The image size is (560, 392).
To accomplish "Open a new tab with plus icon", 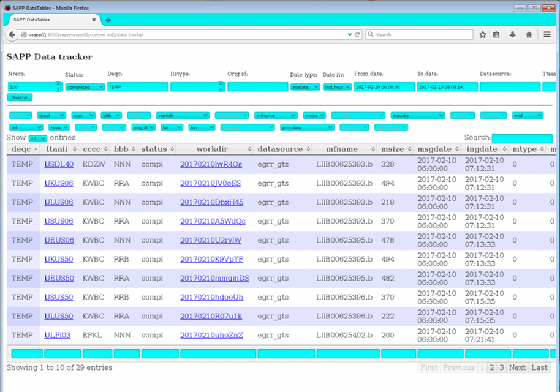I will tap(108, 20).
